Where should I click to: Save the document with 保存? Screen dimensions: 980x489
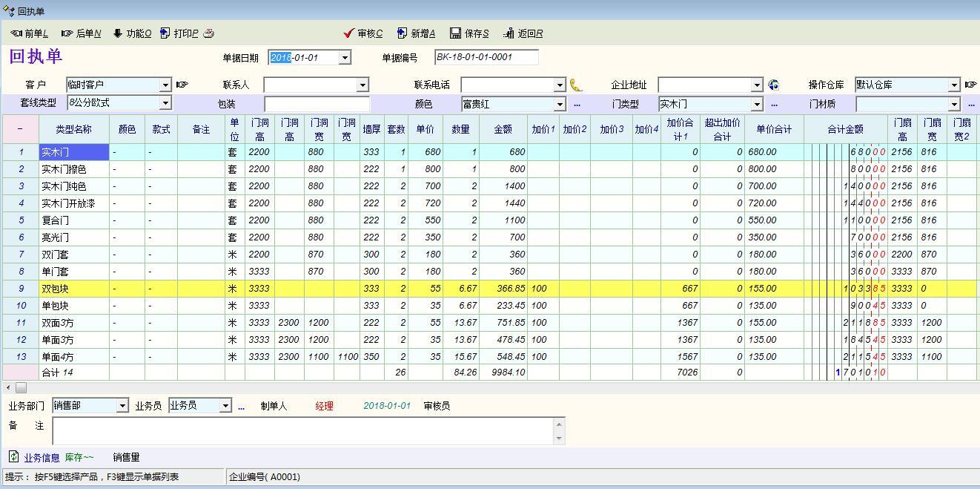(x=469, y=33)
